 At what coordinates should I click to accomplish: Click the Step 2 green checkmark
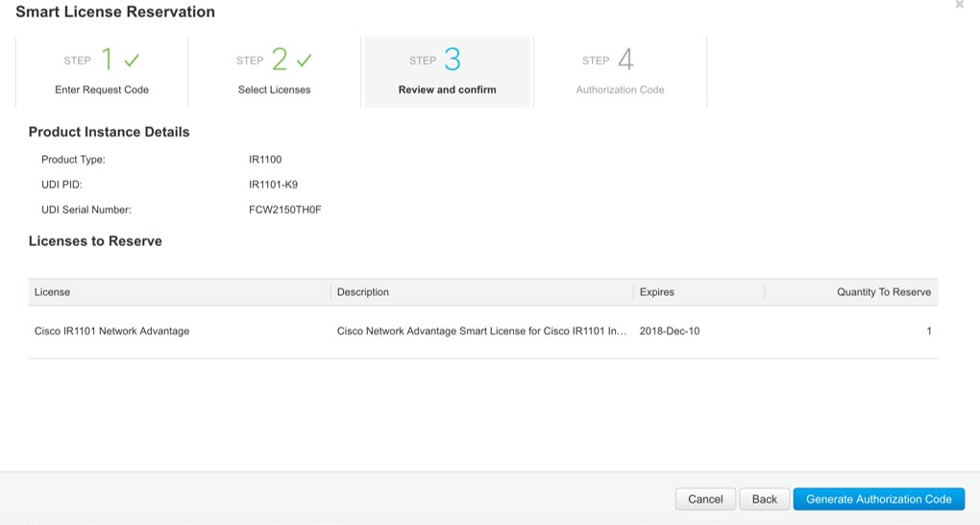pos(305,61)
